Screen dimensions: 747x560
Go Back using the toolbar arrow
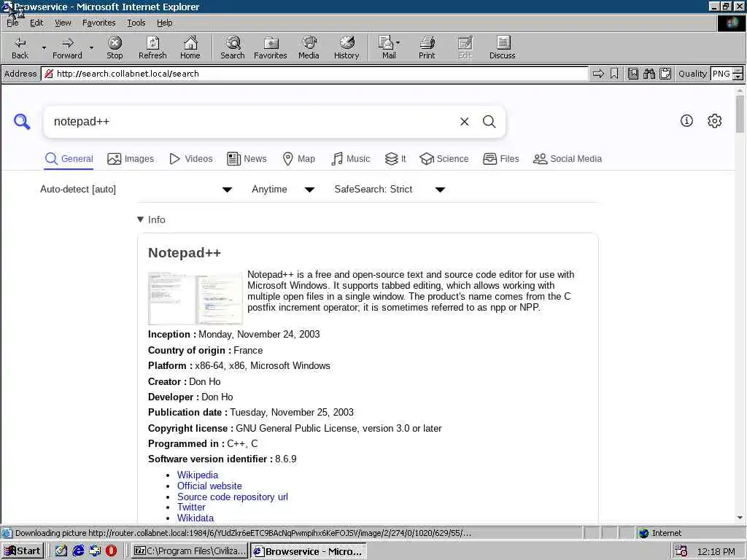point(20,47)
